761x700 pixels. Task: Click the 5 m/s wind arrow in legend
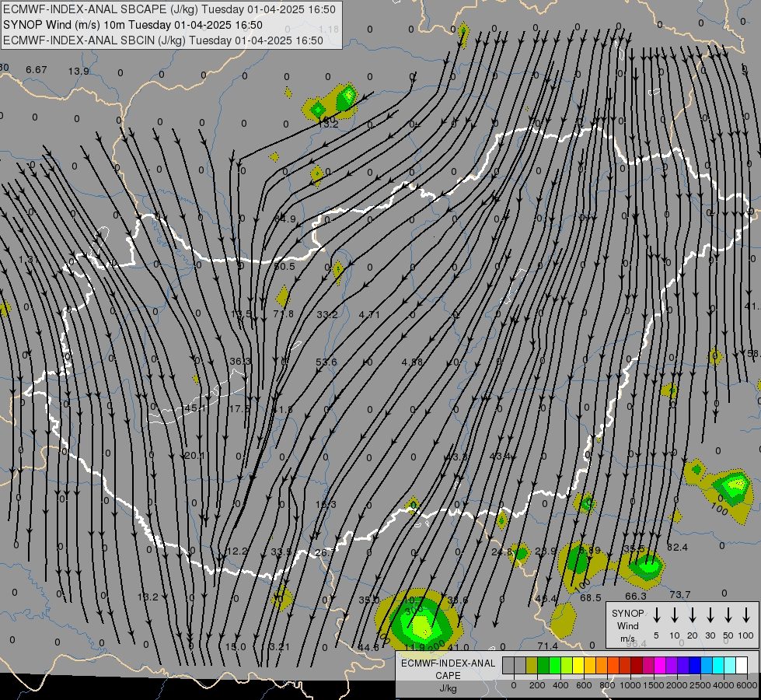tap(656, 614)
